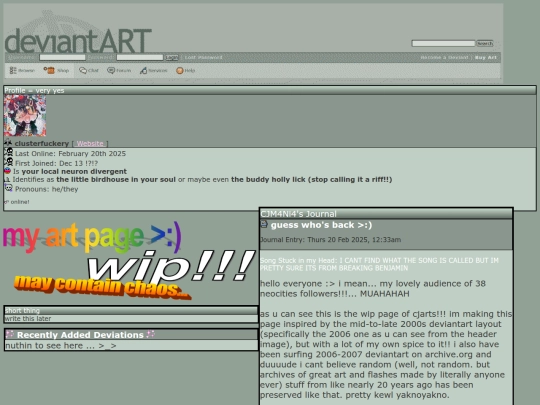The width and height of the screenshot is (540, 405).
Task: Click 'First Joined: Dec 13 !?!?'
Action: click(x=56, y=163)
